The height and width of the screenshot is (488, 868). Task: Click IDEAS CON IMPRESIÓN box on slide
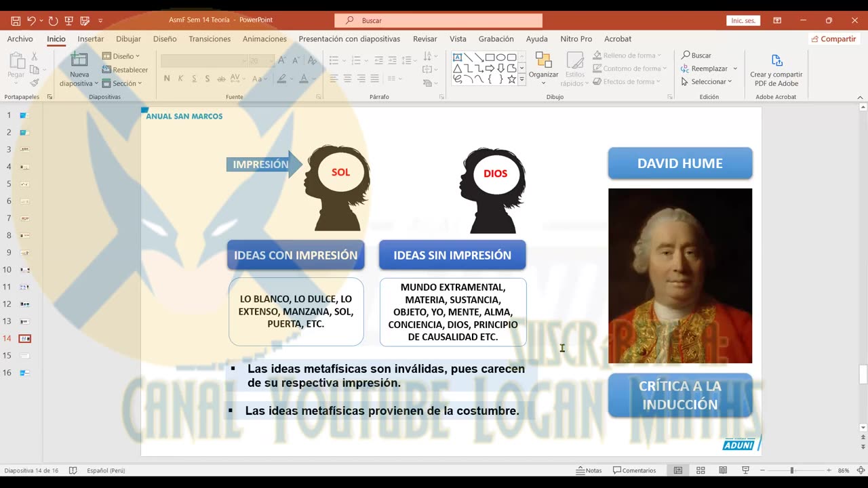coord(296,256)
